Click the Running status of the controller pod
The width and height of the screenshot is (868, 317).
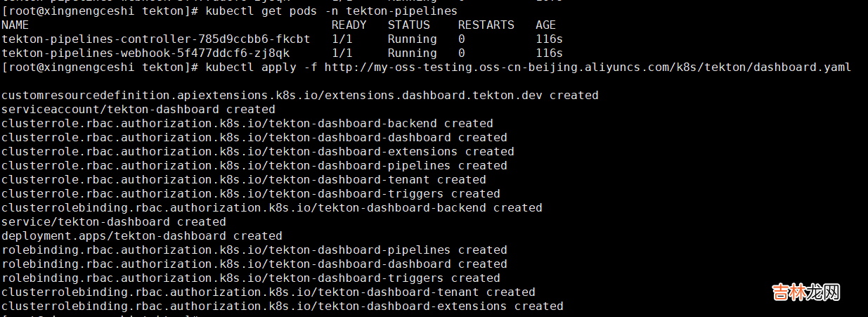click(412, 39)
